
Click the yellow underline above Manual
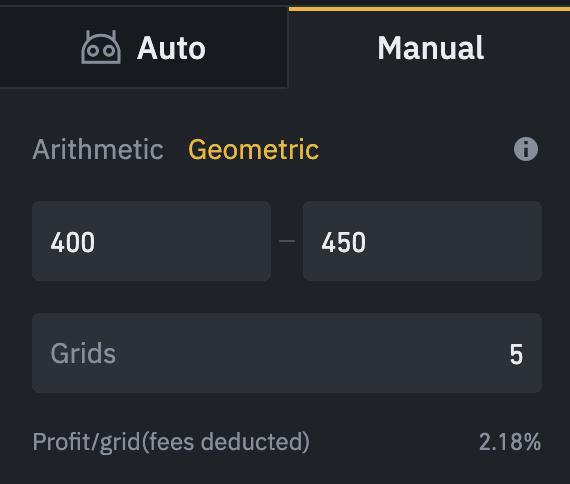pyautogui.click(x=429, y=9)
